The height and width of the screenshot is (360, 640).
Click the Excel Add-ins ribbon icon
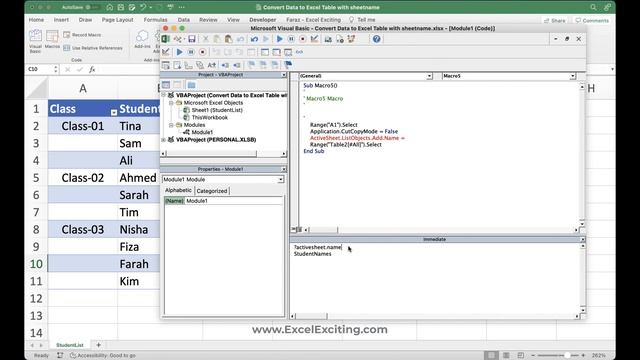click(x=142, y=40)
